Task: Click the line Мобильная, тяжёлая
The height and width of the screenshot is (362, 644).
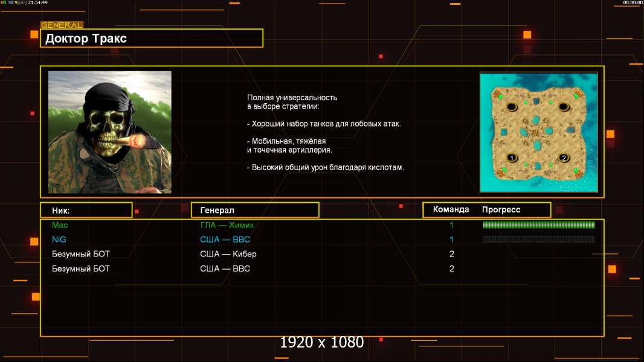Action: 286,141
